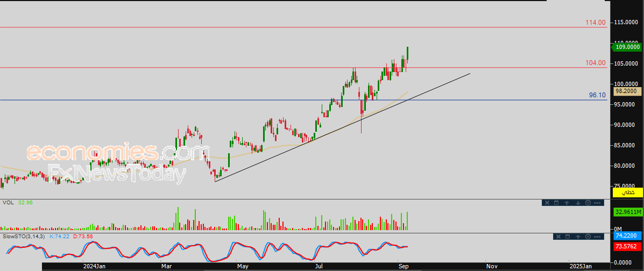This screenshot has height=271, width=644.
Task: Click the D:73.58 stochastic value
Action: [82, 237]
